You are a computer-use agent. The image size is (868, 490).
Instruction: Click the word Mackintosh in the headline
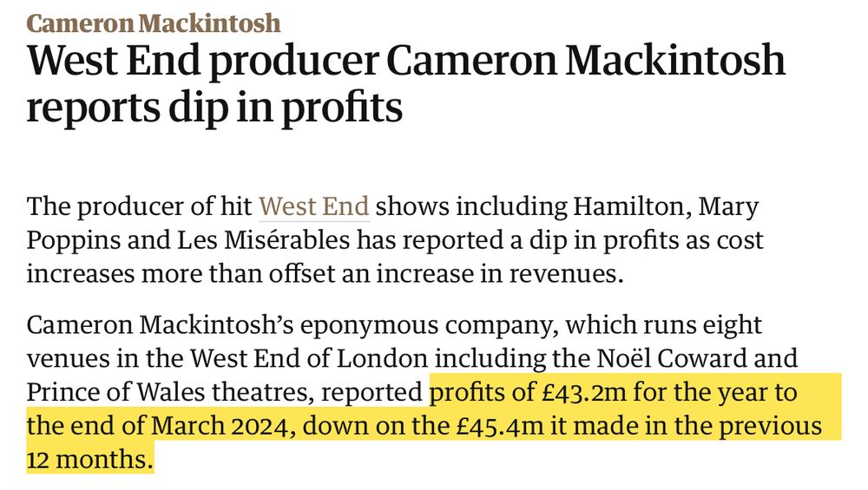pos(675,59)
